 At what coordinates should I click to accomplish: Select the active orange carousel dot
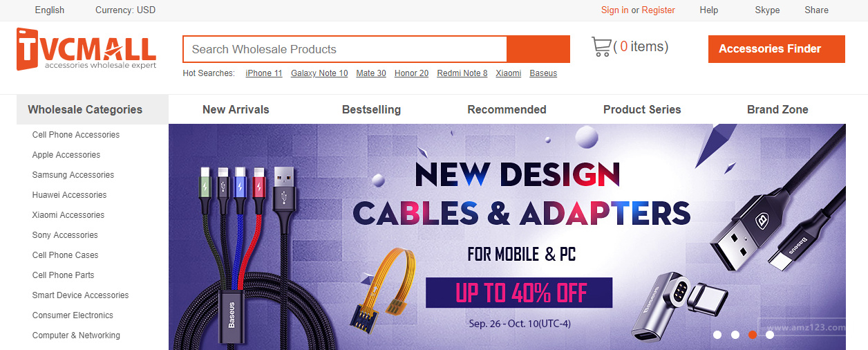pyautogui.click(x=753, y=335)
